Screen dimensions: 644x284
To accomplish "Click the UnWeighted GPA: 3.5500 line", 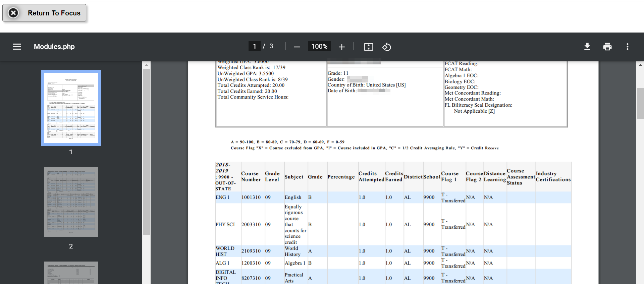I will tap(246, 73).
